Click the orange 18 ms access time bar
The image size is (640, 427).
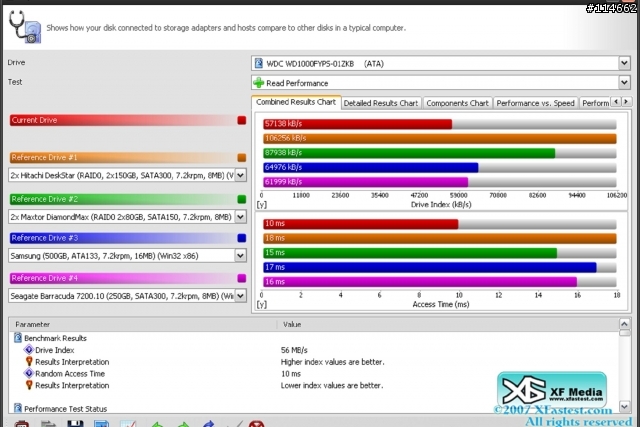click(x=440, y=238)
